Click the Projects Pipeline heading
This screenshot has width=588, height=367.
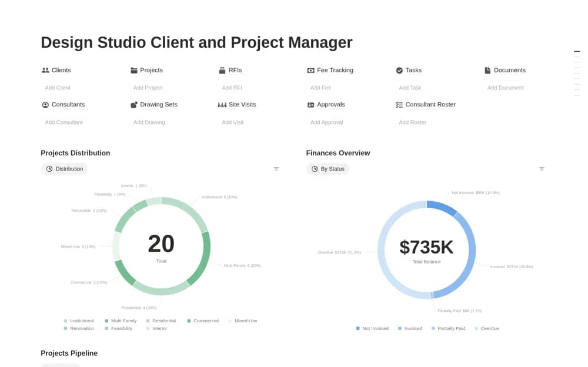69,353
